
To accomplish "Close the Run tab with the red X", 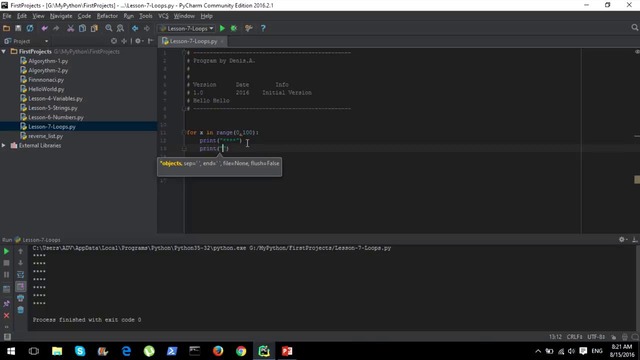I will 6,316.
